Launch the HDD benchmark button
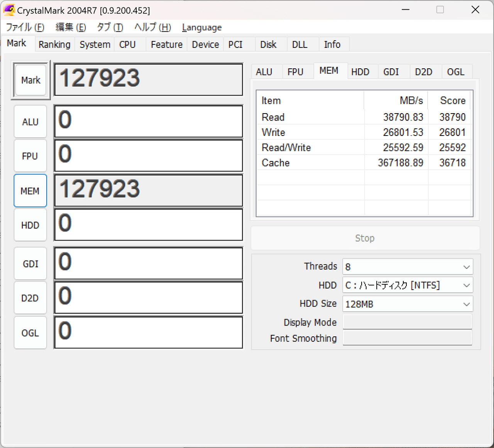 click(x=30, y=225)
